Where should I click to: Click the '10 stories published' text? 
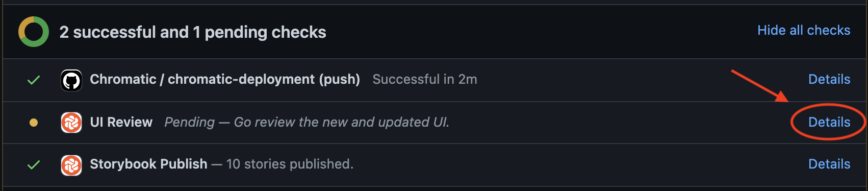(290, 164)
